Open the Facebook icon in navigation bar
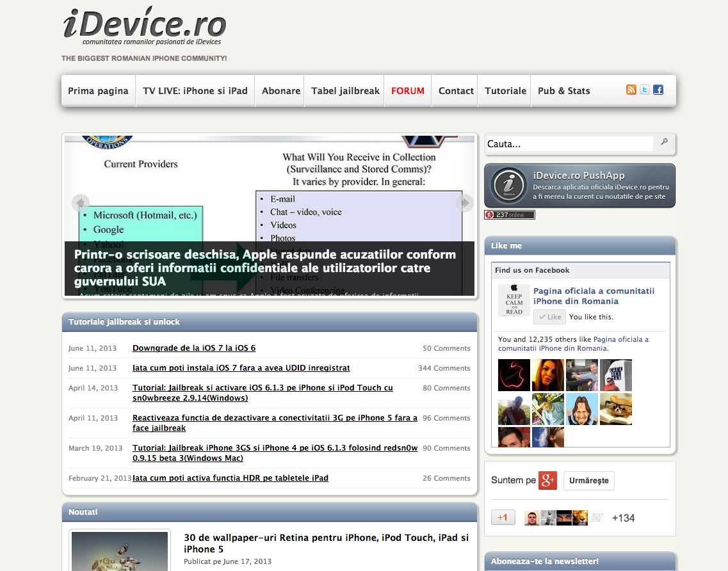 (x=658, y=90)
